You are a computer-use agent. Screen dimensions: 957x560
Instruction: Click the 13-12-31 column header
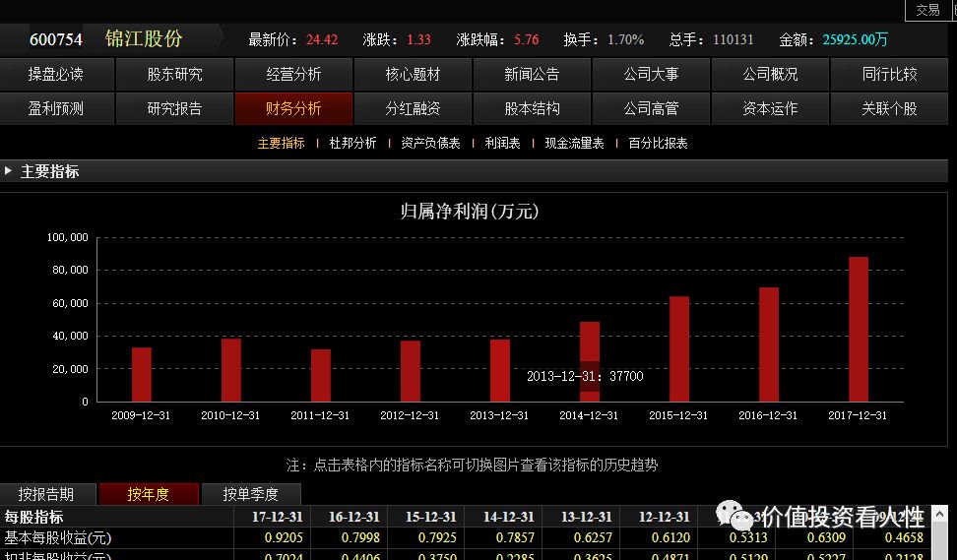(586, 518)
